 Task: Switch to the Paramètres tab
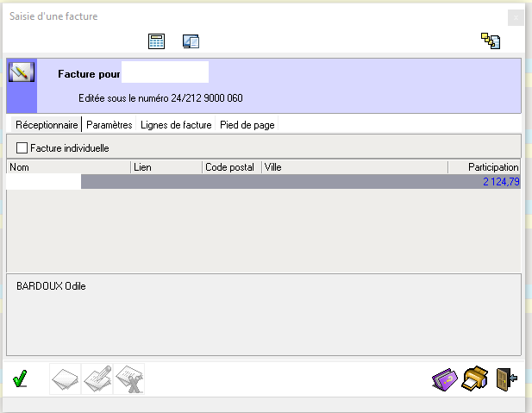point(110,125)
